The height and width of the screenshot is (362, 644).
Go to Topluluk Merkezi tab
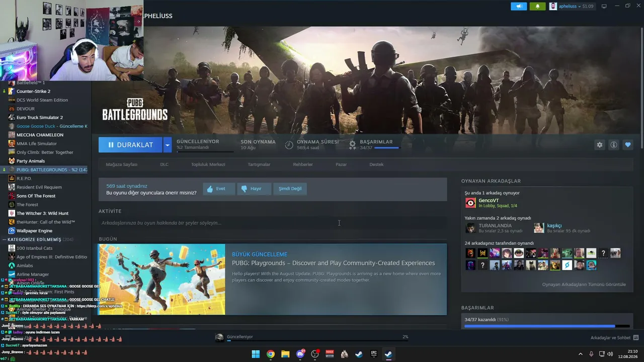[208, 164]
